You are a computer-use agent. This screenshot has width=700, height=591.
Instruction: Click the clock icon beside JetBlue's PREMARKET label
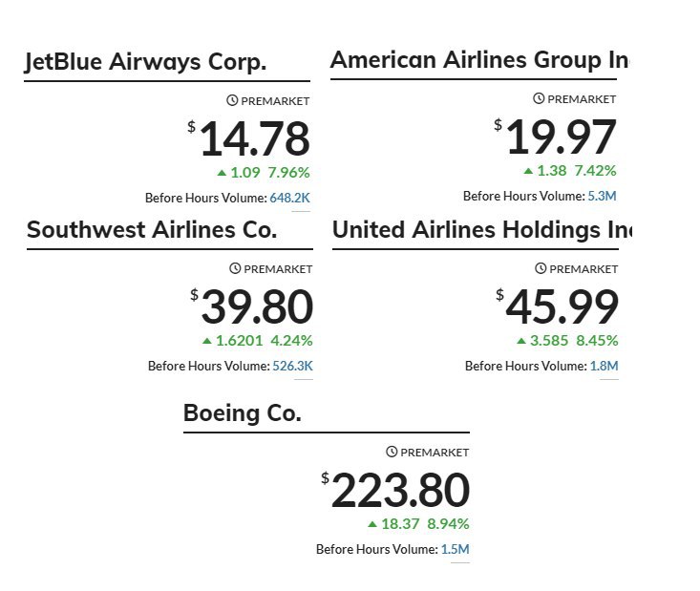pos(232,100)
